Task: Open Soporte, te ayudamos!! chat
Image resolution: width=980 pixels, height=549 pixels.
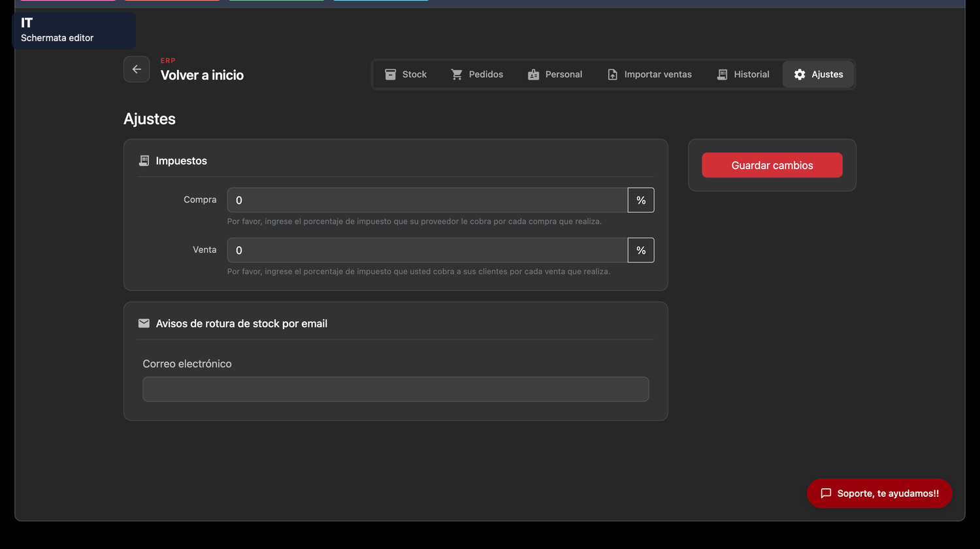Action: (879, 494)
